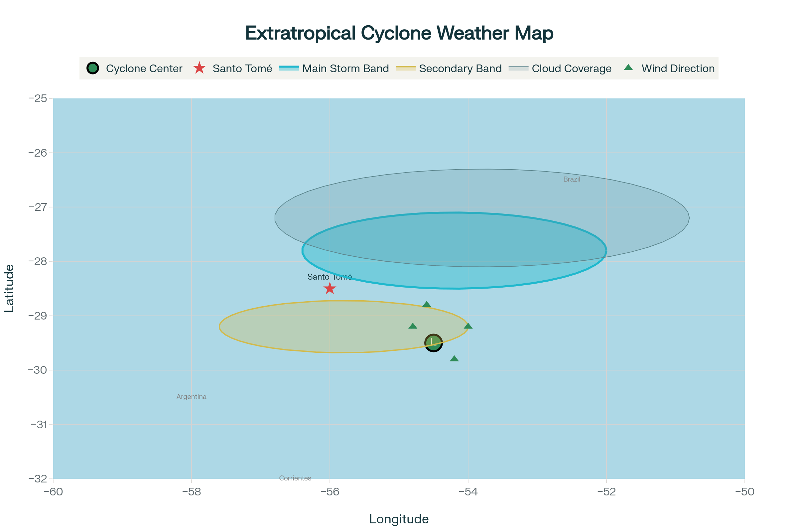
Task: Click the -25 latitude tick label
Action: [38, 98]
